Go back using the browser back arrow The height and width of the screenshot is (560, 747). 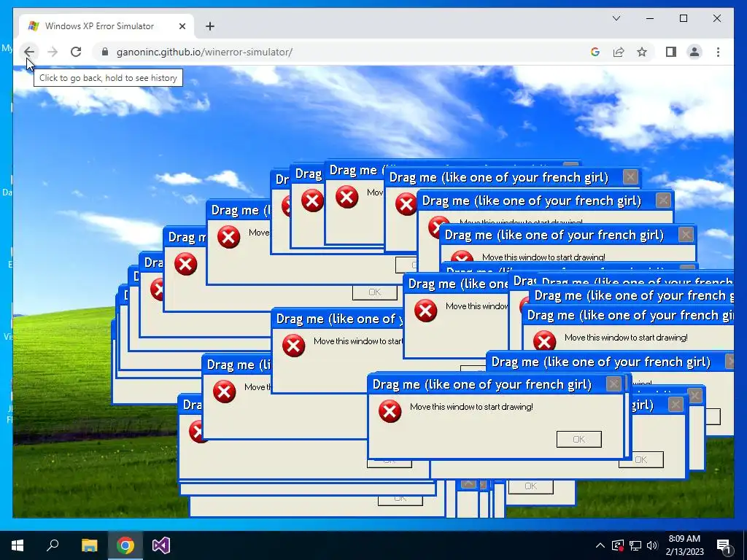pos(29,52)
